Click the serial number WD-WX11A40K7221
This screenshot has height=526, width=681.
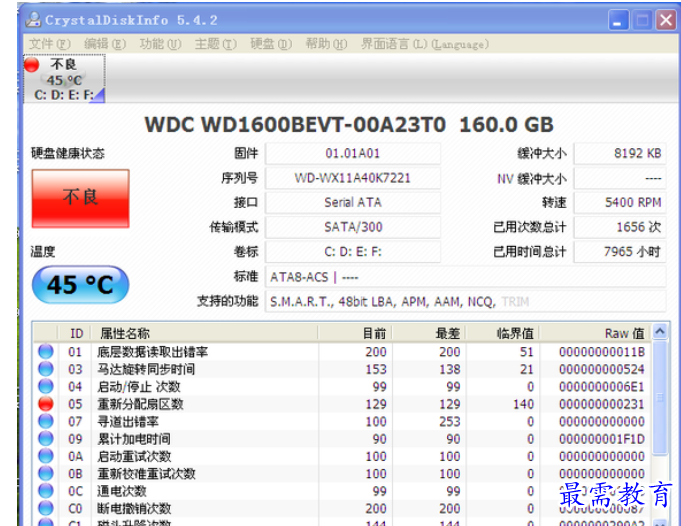click(353, 178)
